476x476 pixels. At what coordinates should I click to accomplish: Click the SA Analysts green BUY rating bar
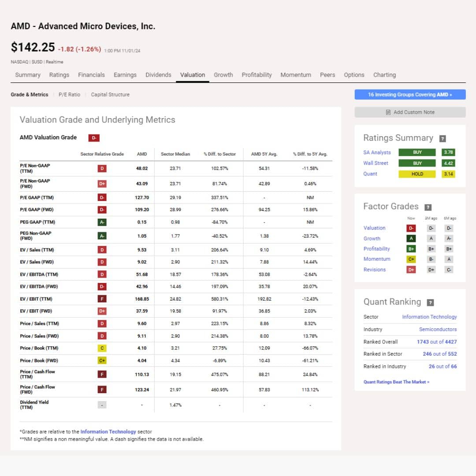click(x=417, y=152)
